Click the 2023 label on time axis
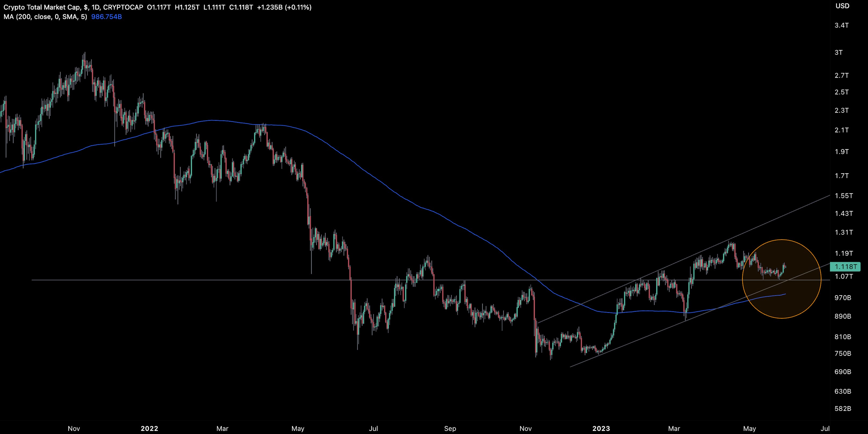 [x=601, y=429]
